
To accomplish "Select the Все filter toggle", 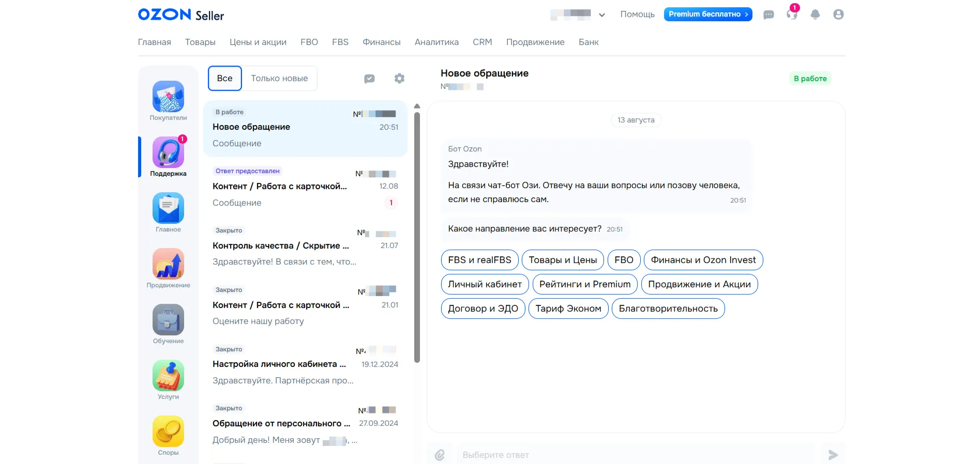I will (224, 79).
